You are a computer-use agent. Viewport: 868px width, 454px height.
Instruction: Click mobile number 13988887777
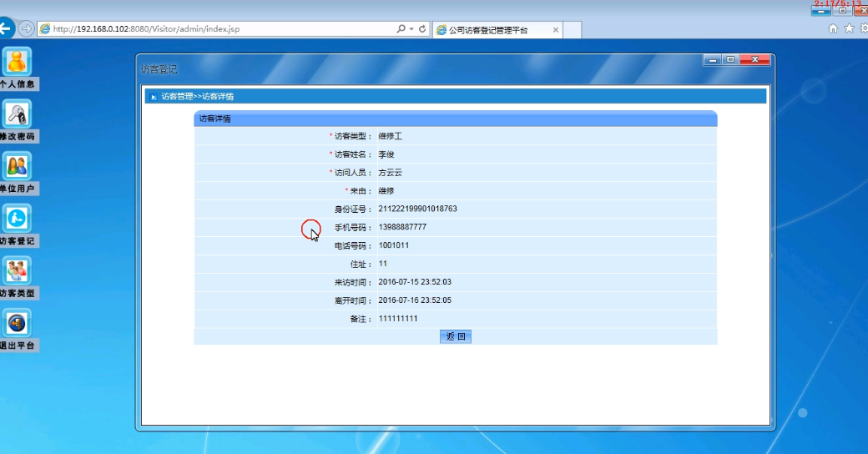click(402, 227)
